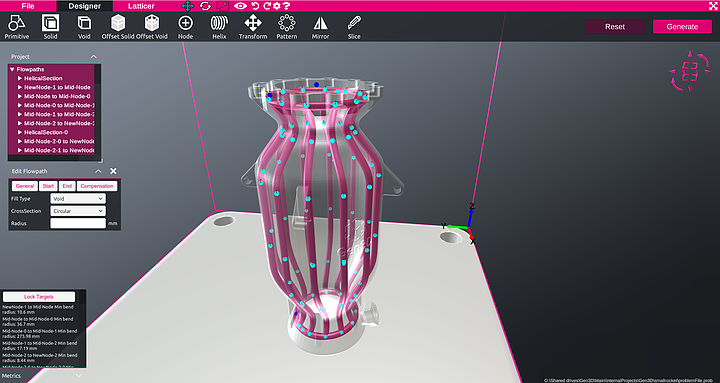
Task: Click the Radius input field
Action: (78, 223)
